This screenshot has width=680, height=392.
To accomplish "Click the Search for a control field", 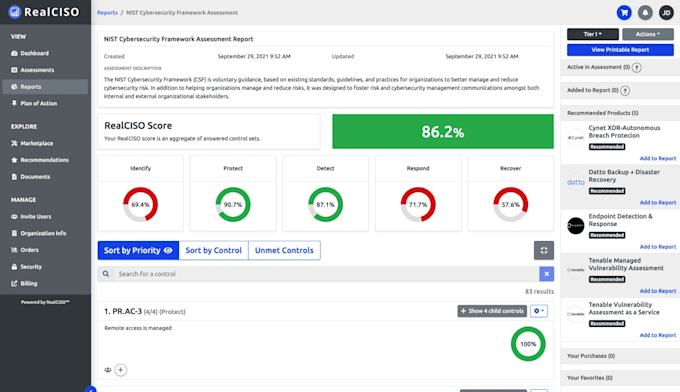I will [x=326, y=274].
